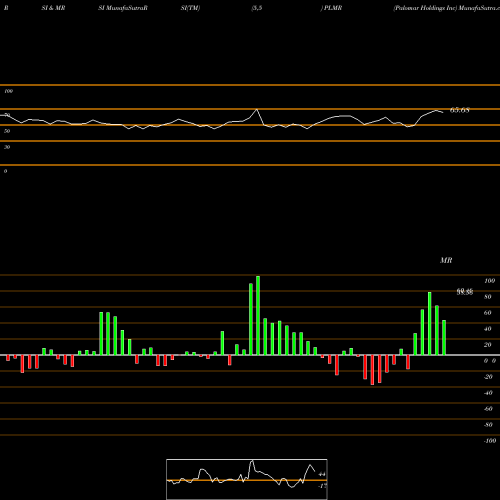Click the -17 value in mini chart
500x500 pixels.
tap(322, 486)
